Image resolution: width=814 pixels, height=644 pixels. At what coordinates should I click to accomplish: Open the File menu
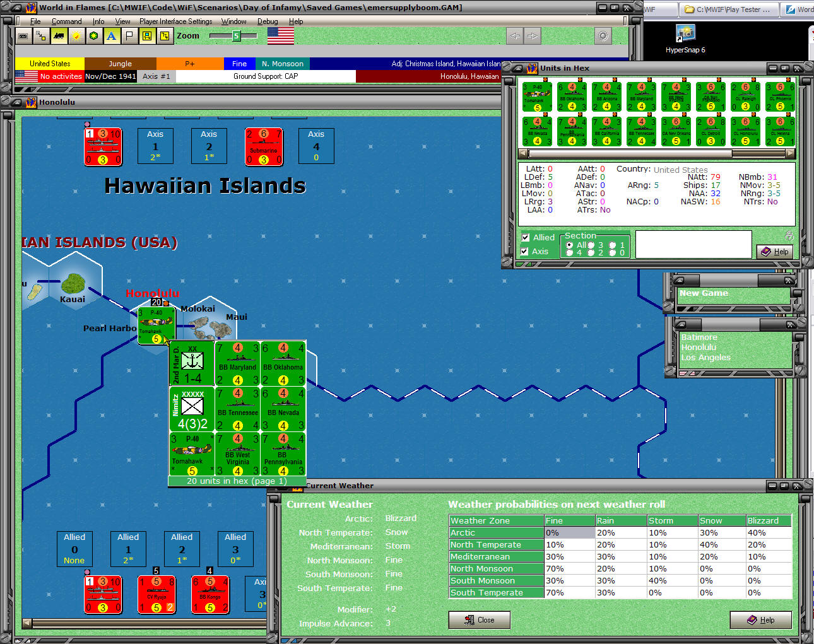(x=35, y=21)
